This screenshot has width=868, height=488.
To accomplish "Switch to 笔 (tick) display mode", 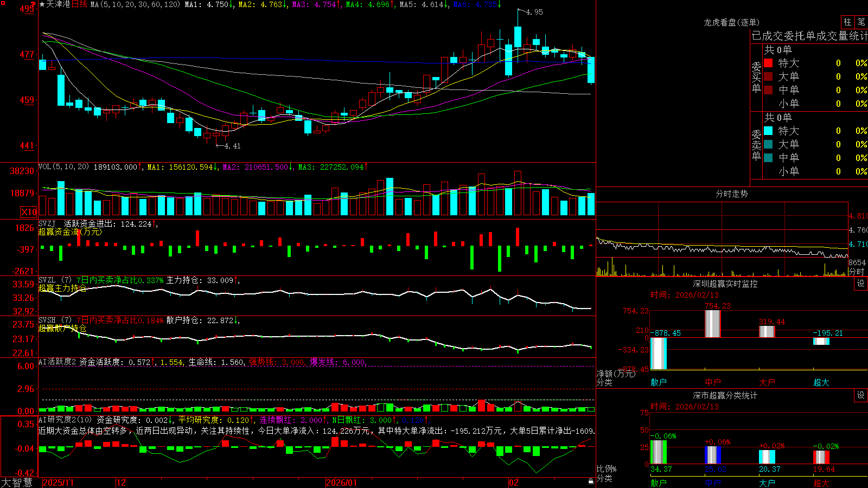I will click(861, 22).
